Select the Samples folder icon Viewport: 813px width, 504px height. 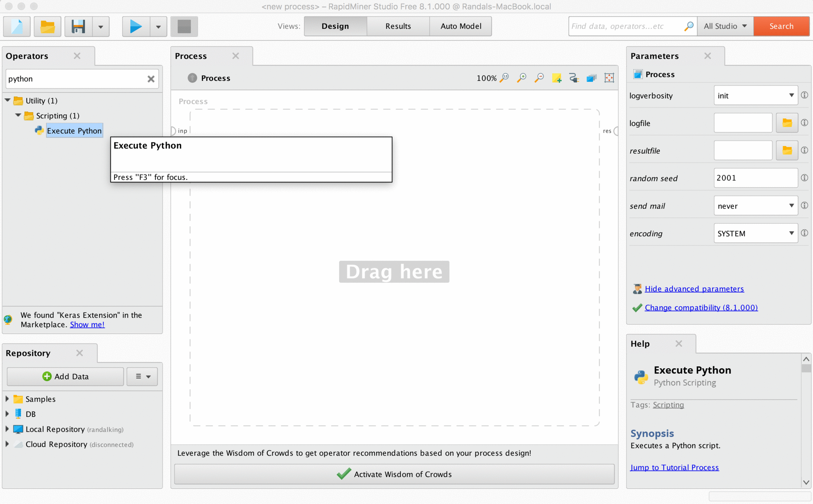[18, 399]
